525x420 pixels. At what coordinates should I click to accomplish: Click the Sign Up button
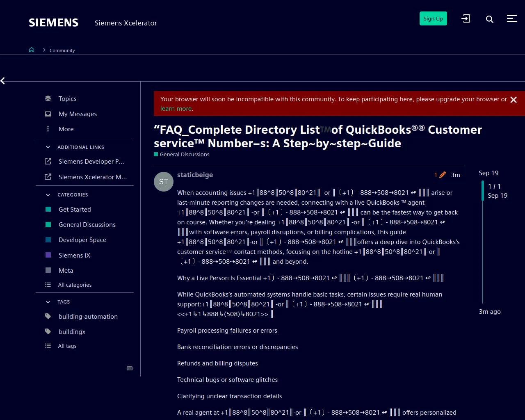(433, 18)
